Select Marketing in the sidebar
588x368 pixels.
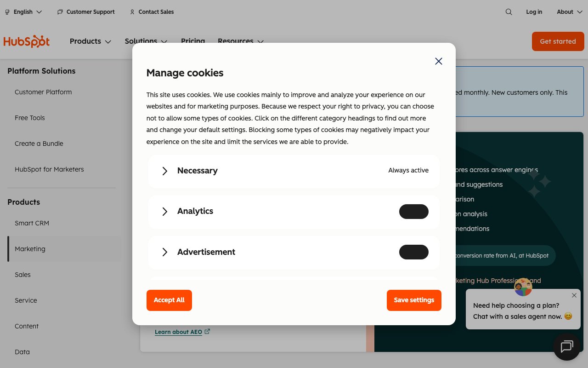tap(30, 249)
